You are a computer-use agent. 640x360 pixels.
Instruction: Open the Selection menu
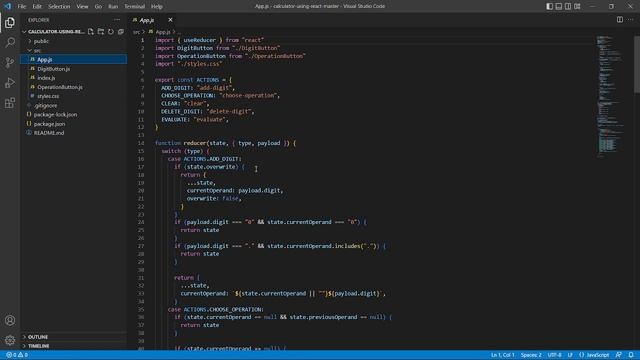click(59, 6)
